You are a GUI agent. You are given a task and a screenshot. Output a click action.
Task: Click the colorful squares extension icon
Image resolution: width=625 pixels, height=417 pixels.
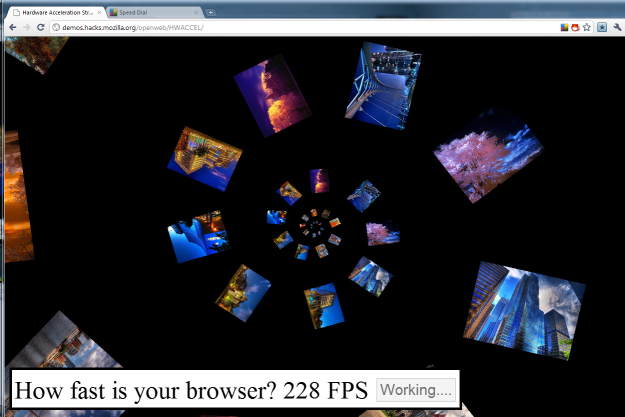coord(564,27)
